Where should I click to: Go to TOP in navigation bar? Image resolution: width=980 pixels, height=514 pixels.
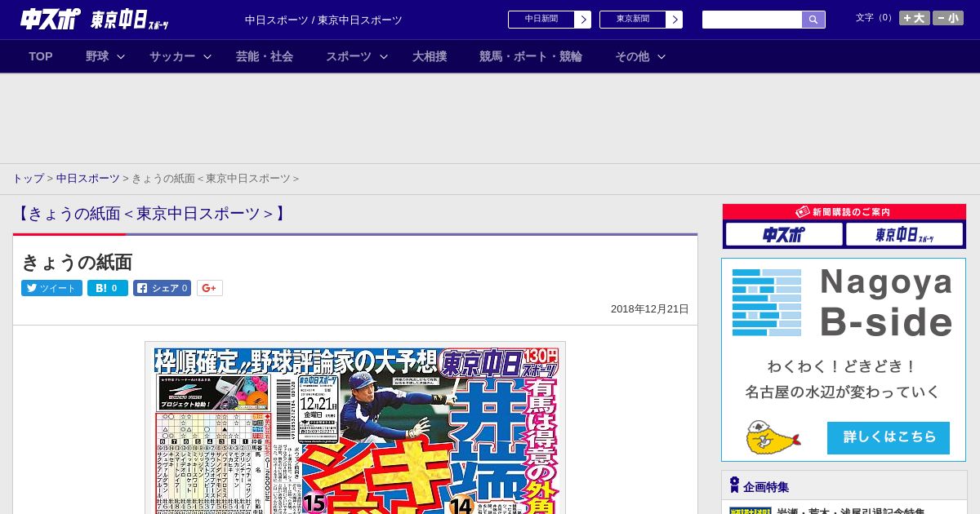[x=41, y=56]
